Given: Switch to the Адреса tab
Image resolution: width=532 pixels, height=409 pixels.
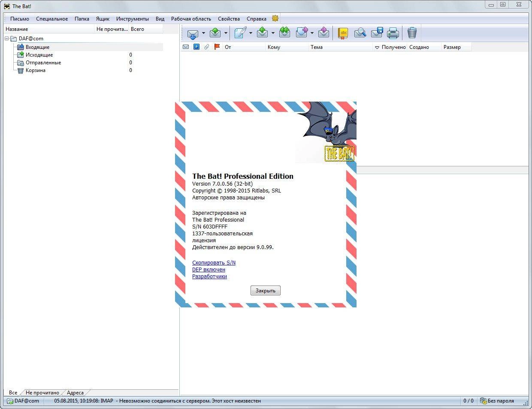Looking at the screenshot, I should coord(75,392).
